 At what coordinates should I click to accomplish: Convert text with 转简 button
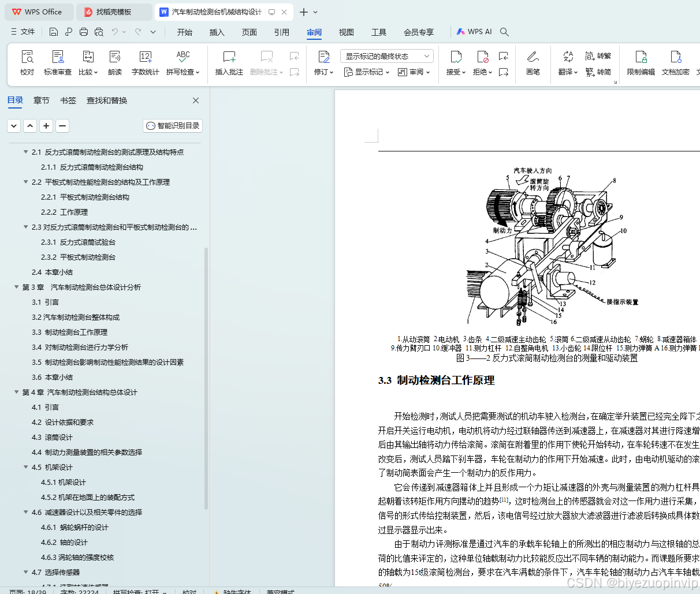[598, 72]
